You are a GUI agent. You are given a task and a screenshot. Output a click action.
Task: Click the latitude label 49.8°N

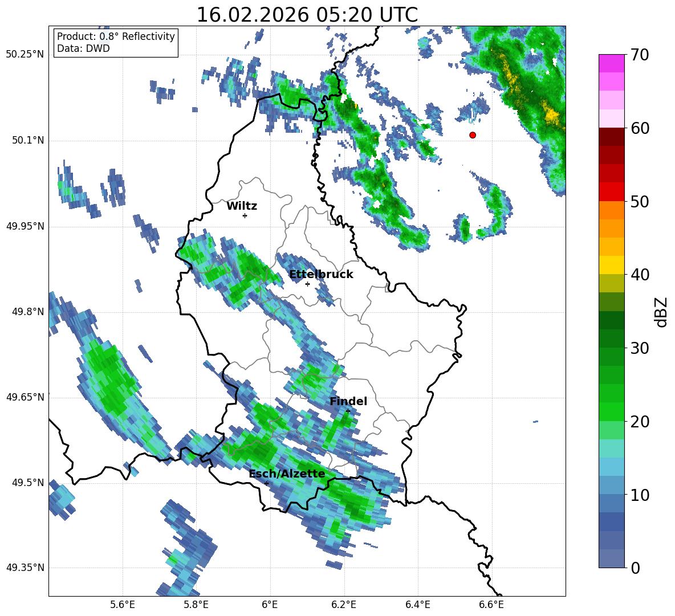28,312
